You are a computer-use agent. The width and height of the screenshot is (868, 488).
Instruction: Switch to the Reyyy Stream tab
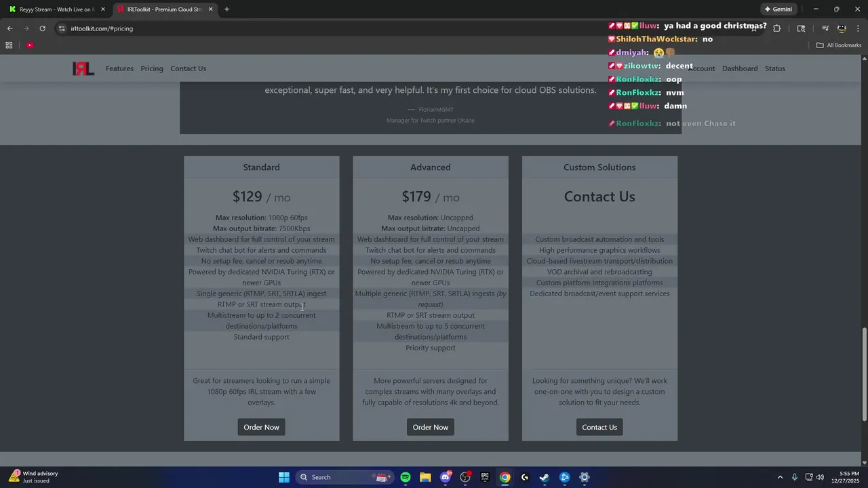56,9
